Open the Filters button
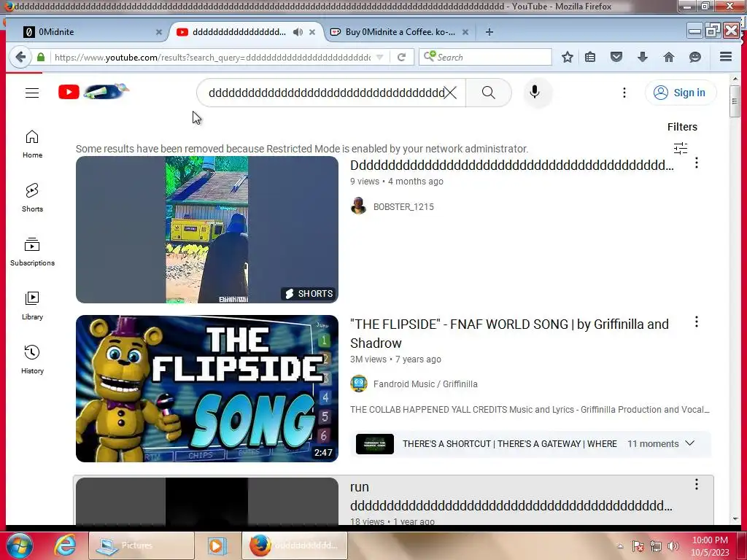This screenshot has width=747, height=560. pos(682,127)
